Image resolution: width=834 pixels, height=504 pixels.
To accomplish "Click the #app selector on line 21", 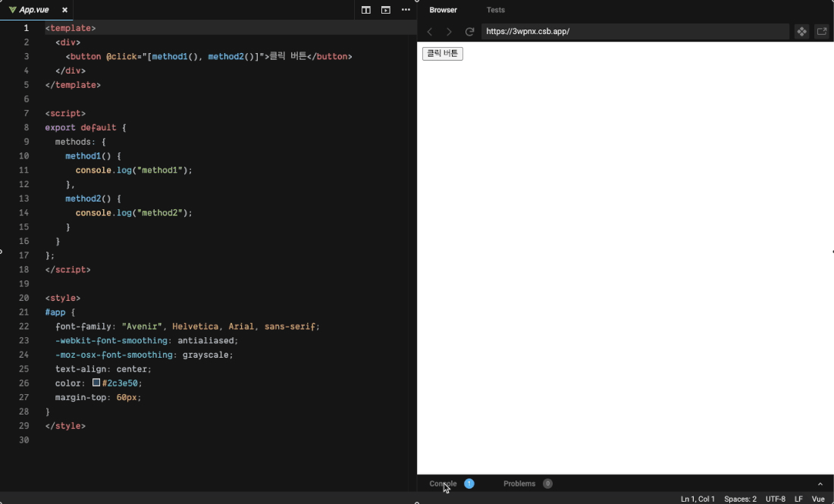I will [55, 312].
